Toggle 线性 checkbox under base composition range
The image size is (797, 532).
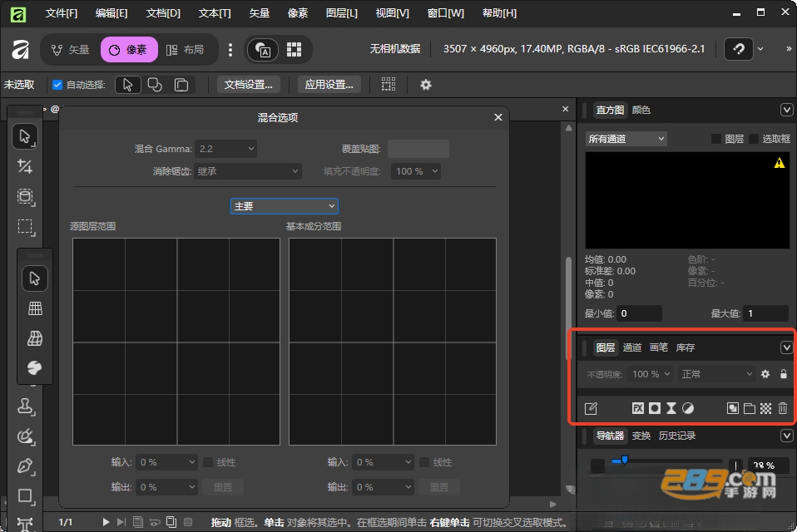pos(424,462)
